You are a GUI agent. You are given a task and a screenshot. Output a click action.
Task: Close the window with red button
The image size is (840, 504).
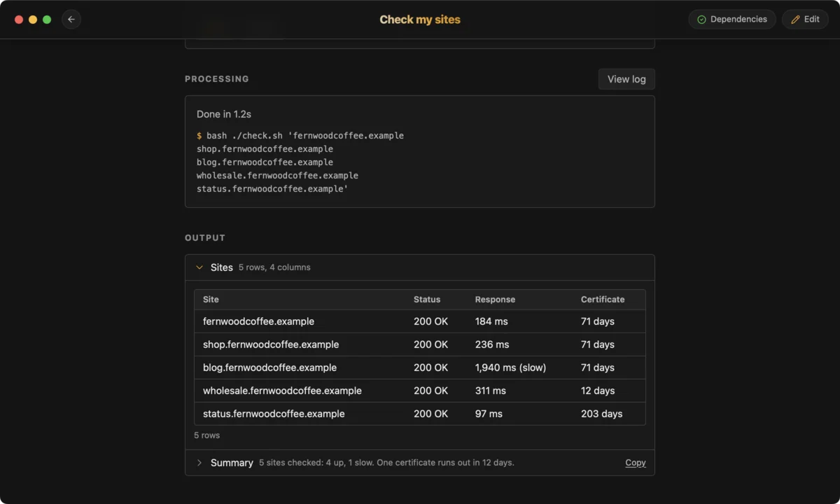[x=19, y=20]
